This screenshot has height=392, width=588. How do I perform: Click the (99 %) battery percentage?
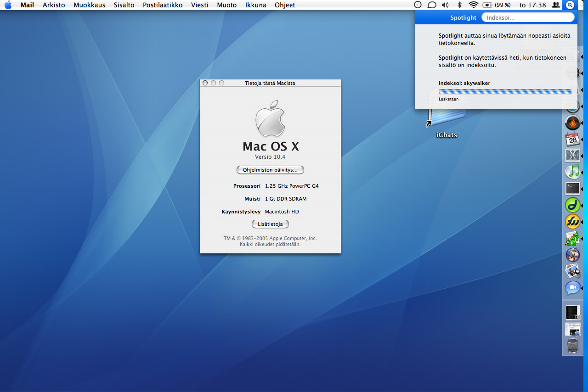[503, 5]
